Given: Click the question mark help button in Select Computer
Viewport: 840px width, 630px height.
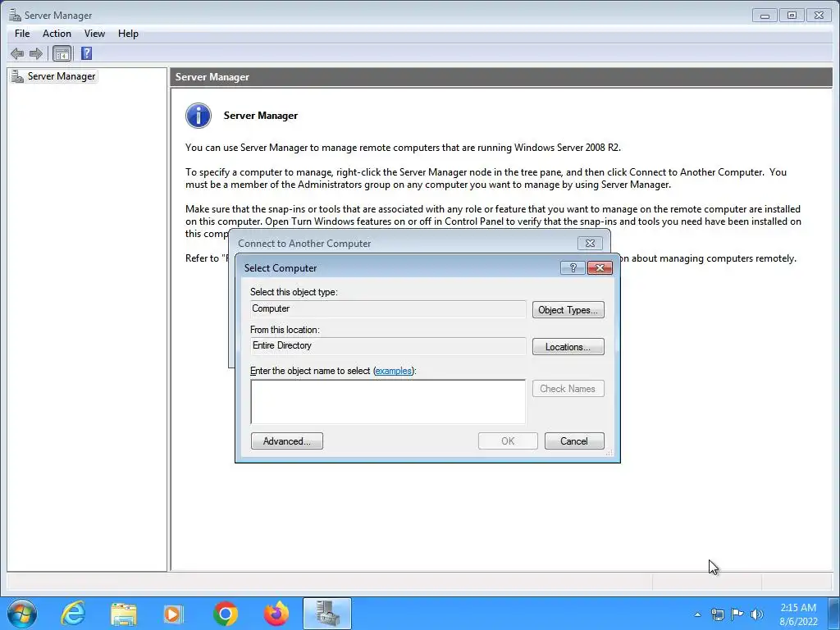Looking at the screenshot, I should (x=573, y=268).
